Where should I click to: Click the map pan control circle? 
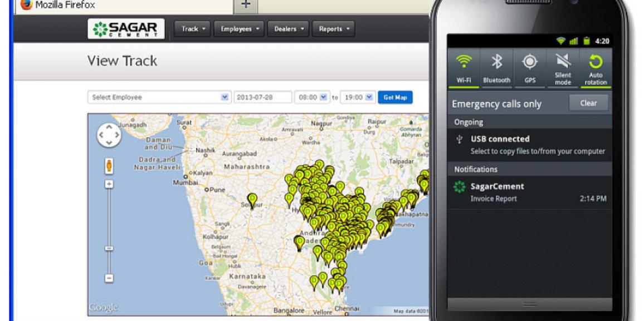pyautogui.click(x=109, y=135)
